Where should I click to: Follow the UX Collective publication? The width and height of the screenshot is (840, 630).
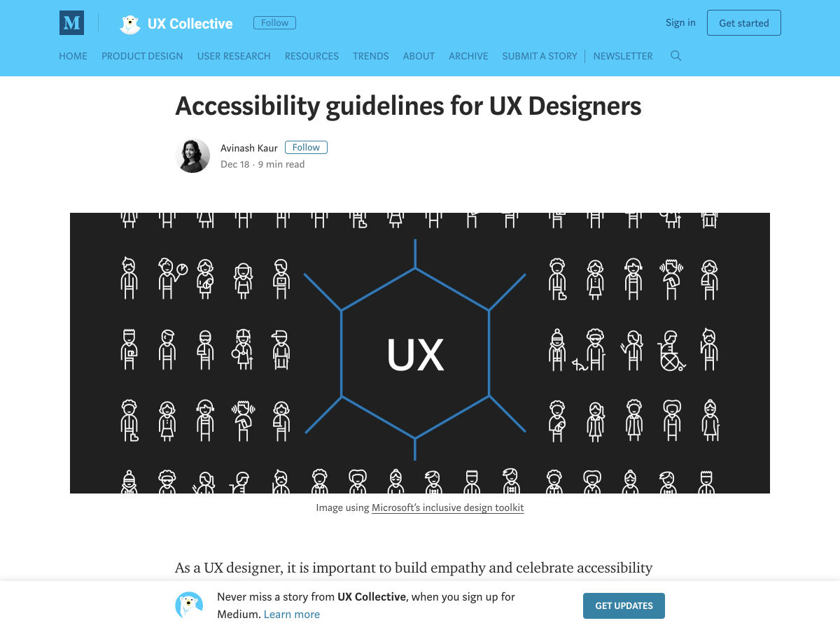[x=274, y=23]
